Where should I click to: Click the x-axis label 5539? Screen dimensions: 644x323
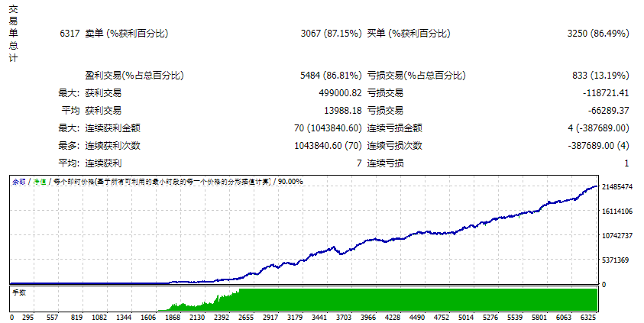515,317
